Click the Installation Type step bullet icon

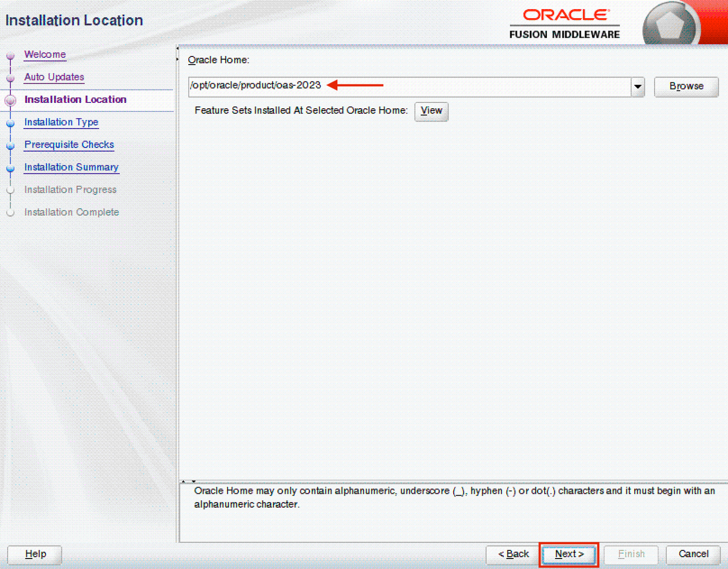(10, 123)
